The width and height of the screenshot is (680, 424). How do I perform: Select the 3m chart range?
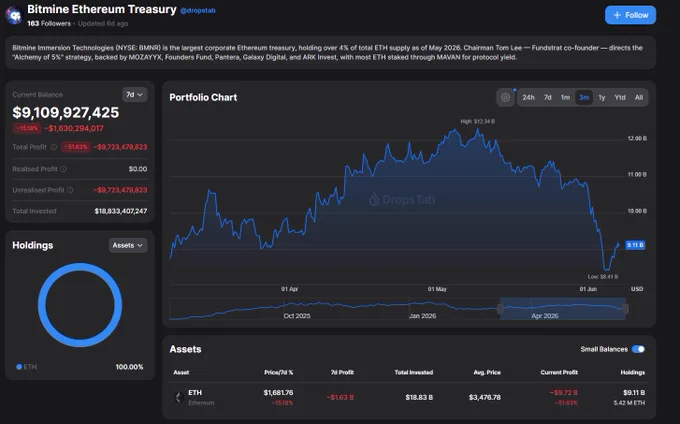point(584,98)
